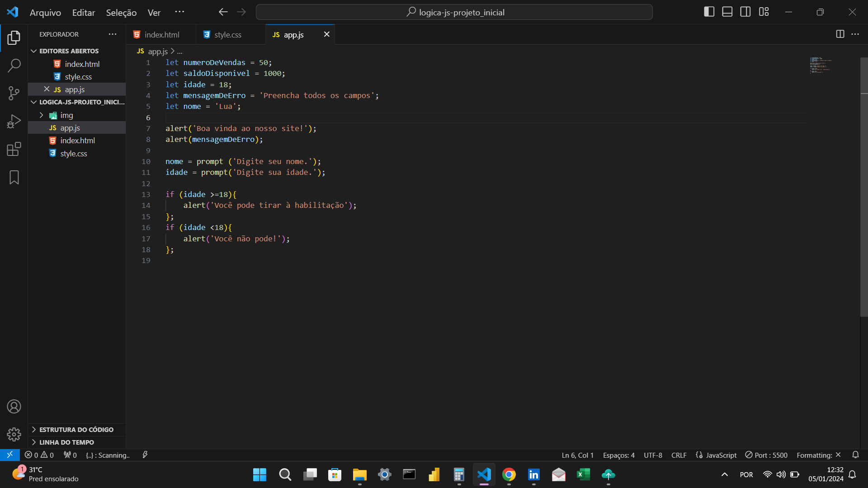
Task: Open index.html in the project tree
Action: [x=77, y=141]
